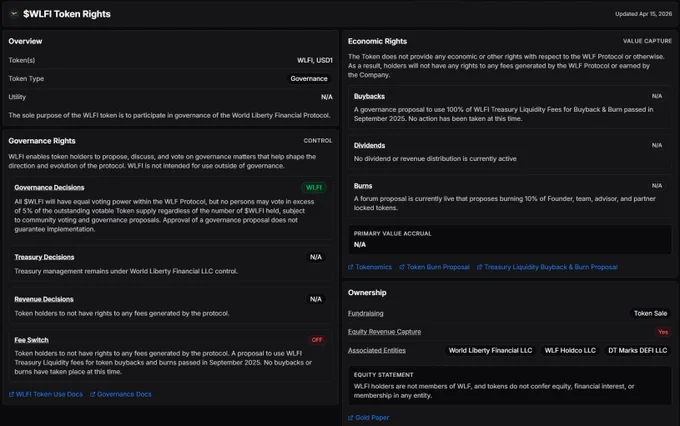Click the N/A tag on Dividends
This screenshot has height=426, width=680.
[x=657, y=145]
